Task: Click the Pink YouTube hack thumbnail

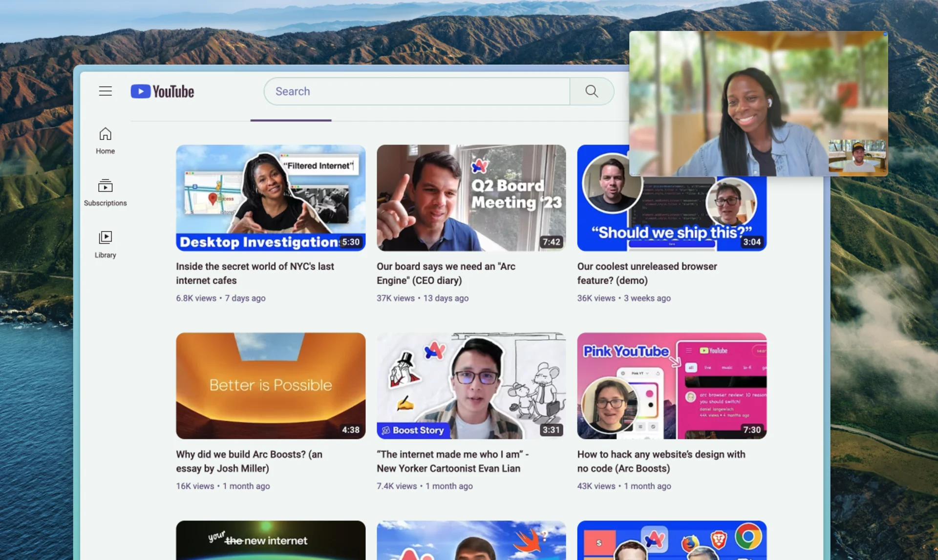Action: coord(671,385)
